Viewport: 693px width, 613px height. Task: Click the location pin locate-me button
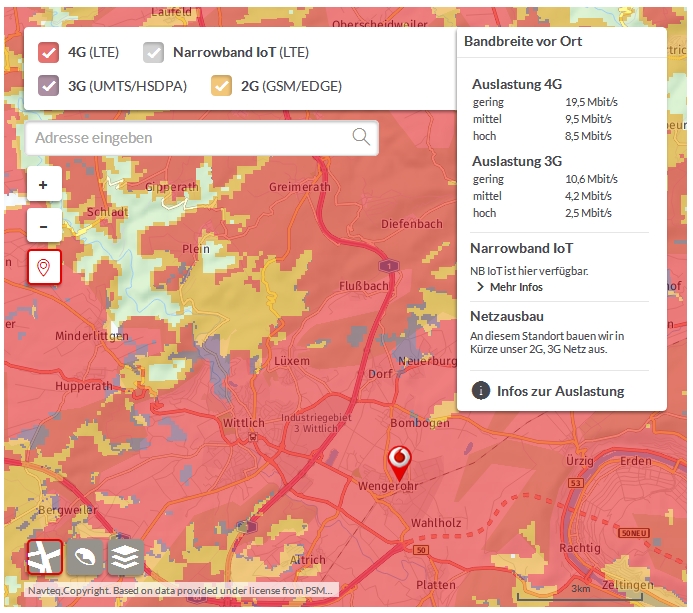click(x=44, y=267)
